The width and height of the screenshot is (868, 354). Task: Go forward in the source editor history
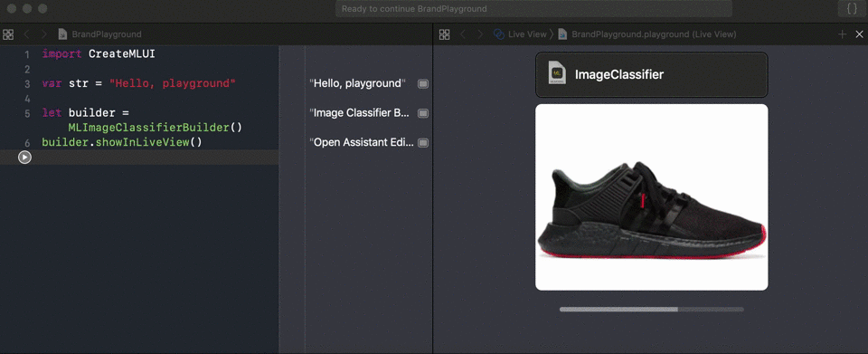[43, 34]
